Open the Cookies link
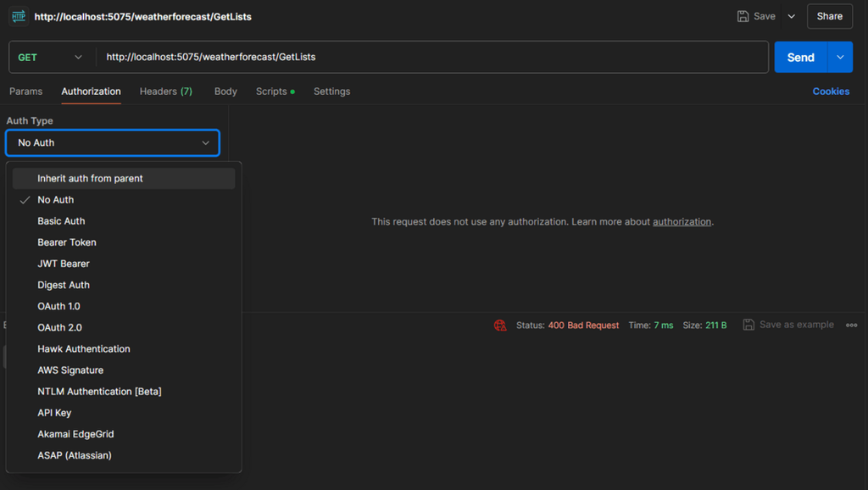The image size is (868, 490). coord(831,92)
